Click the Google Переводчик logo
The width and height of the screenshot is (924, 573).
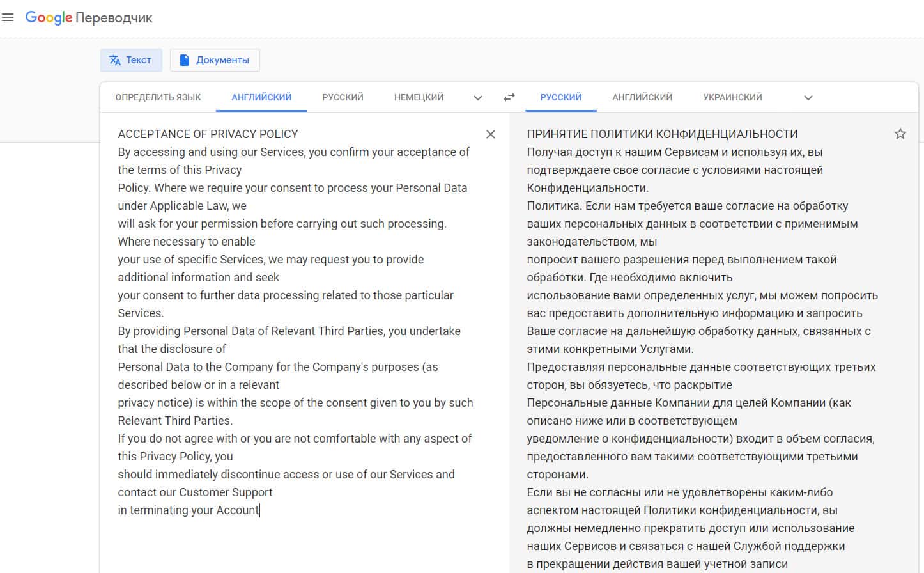[89, 18]
